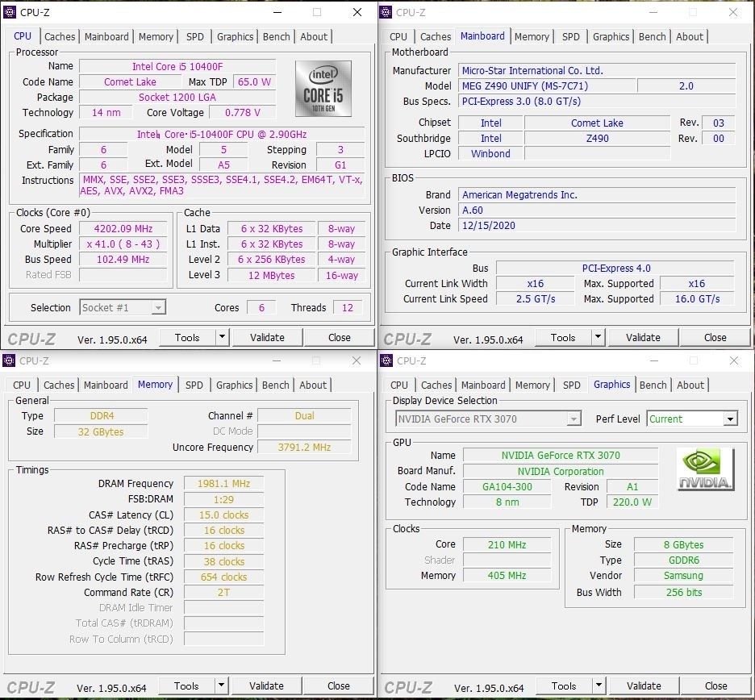Click the NVIDIA logo in the Graphics window
The image size is (755, 700).
pyautogui.click(x=706, y=469)
